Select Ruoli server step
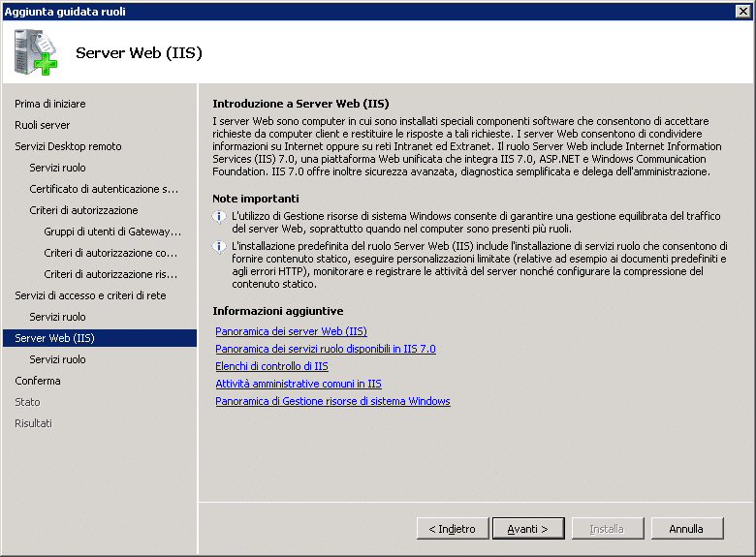The height and width of the screenshot is (557, 756). [43, 125]
